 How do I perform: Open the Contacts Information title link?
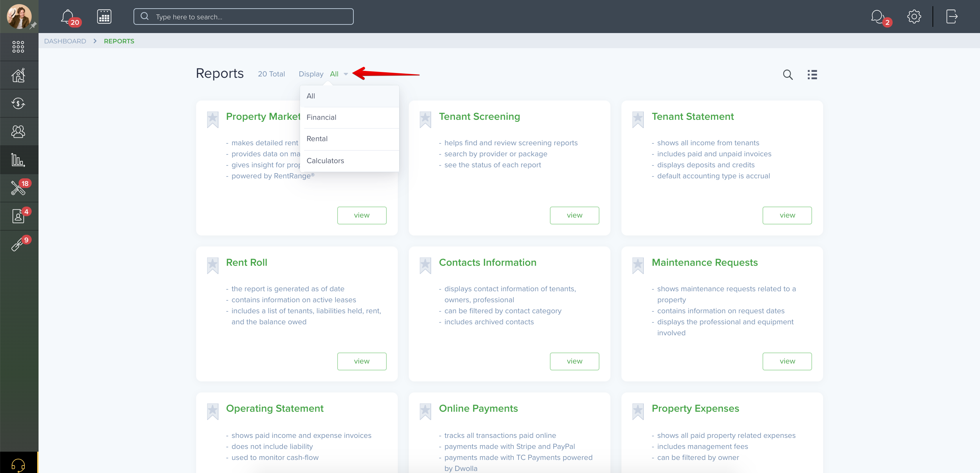(488, 263)
